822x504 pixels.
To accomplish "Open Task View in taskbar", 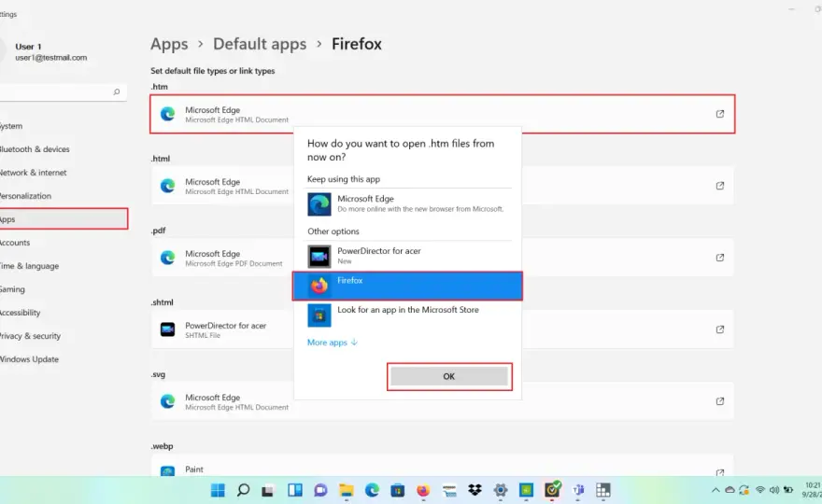I will 268,490.
